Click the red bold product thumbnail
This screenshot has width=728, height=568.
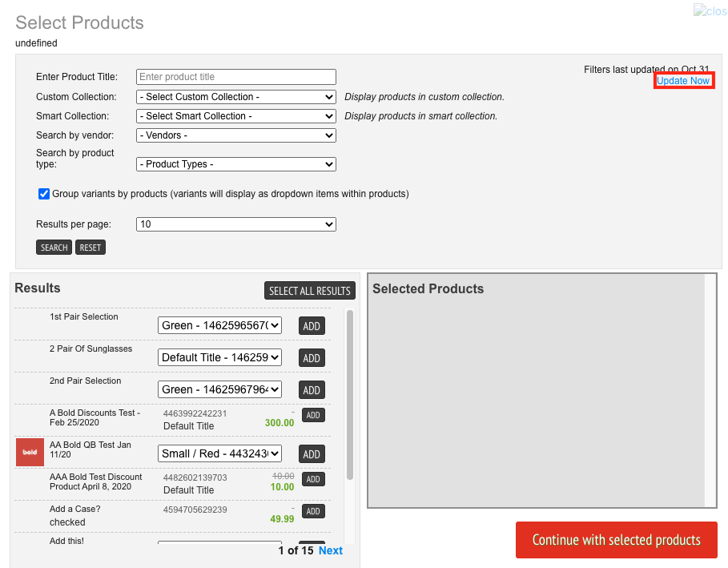coord(30,453)
